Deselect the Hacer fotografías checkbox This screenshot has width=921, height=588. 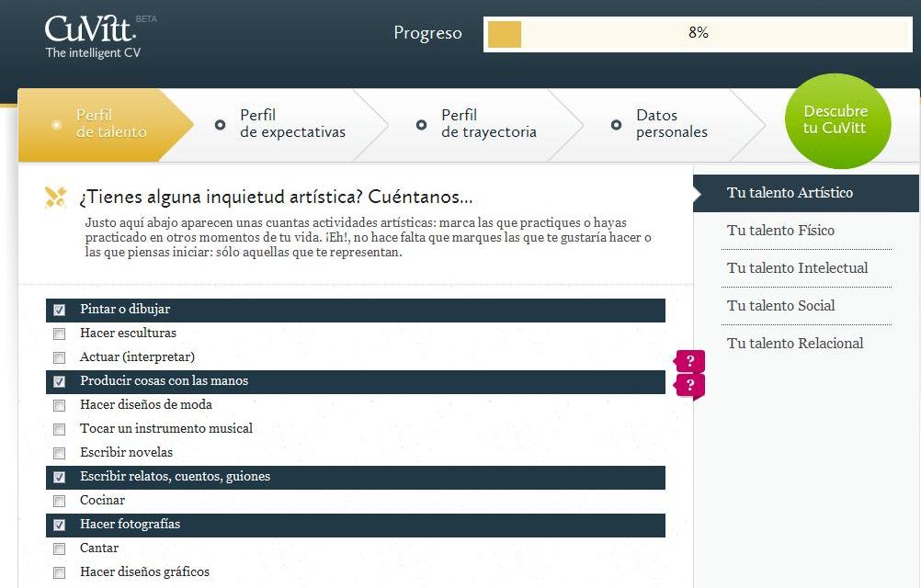tap(60, 526)
